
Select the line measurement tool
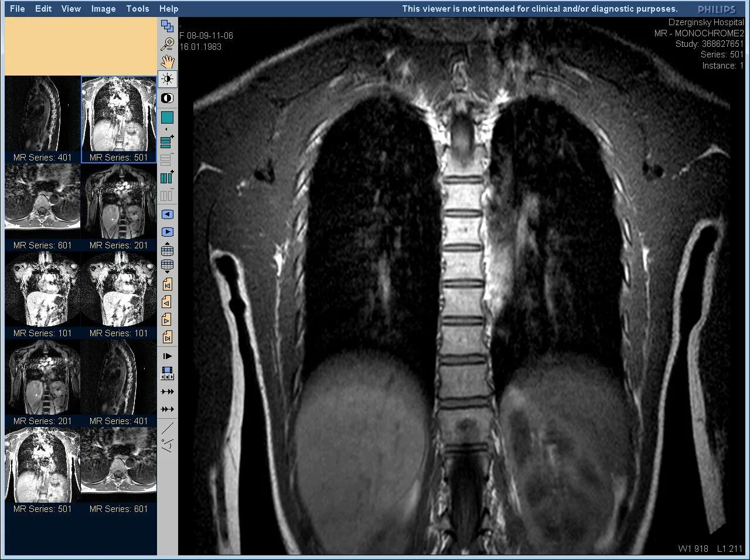(167, 428)
